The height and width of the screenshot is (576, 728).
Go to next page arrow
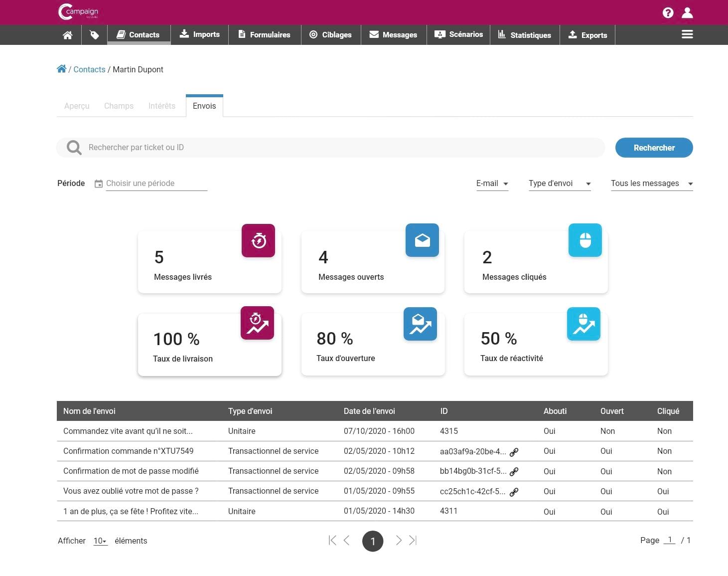399,540
